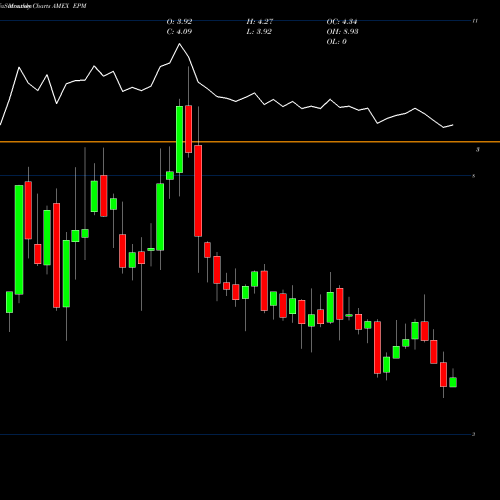500x500 pixels.
Task: Select the tallest green candle at the peak
Action: click(x=179, y=139)
